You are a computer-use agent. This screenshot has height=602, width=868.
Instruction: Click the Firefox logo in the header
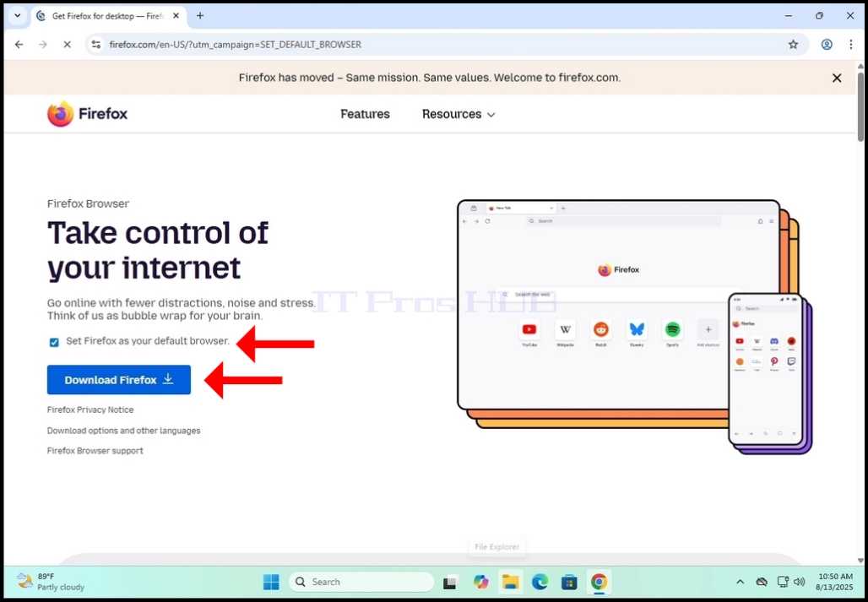[x=88, y=114]
